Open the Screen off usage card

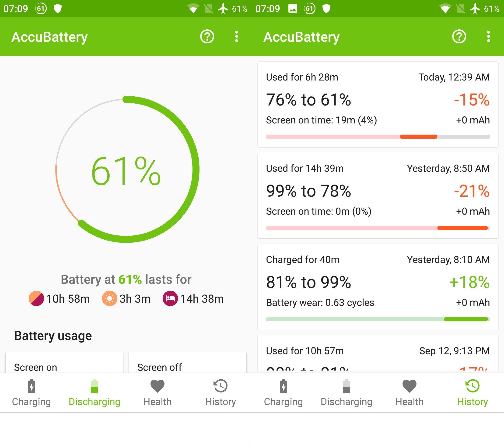click(x=187, y=362)
